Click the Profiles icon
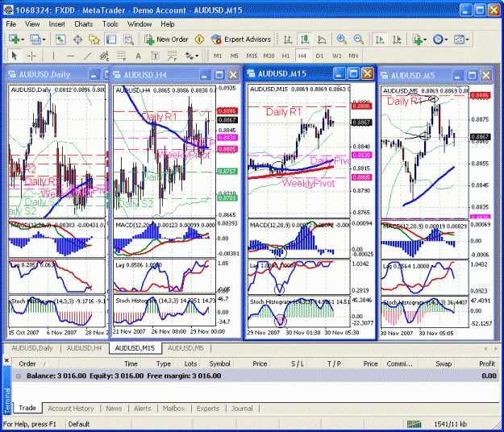Viewport: 504px width, 432px height. (35, 39)
